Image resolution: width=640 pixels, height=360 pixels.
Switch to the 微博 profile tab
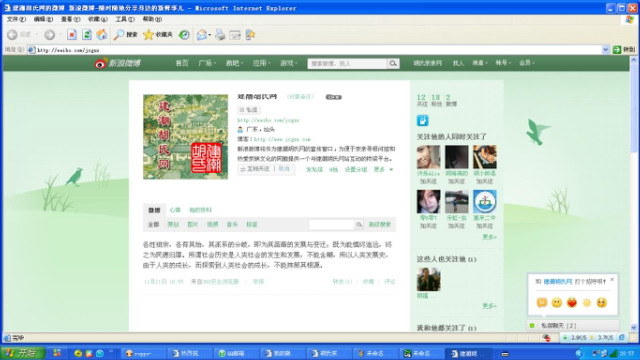[x=154, y=210]
